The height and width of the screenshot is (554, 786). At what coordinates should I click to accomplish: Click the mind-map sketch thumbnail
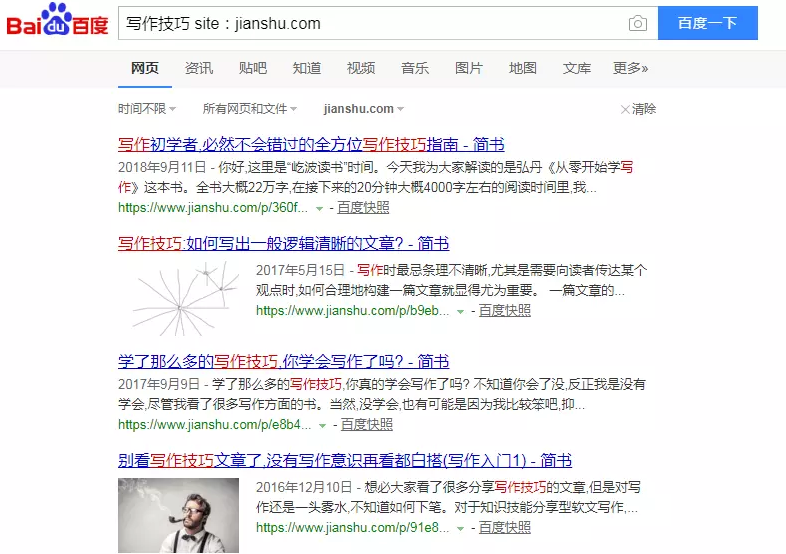178,299
